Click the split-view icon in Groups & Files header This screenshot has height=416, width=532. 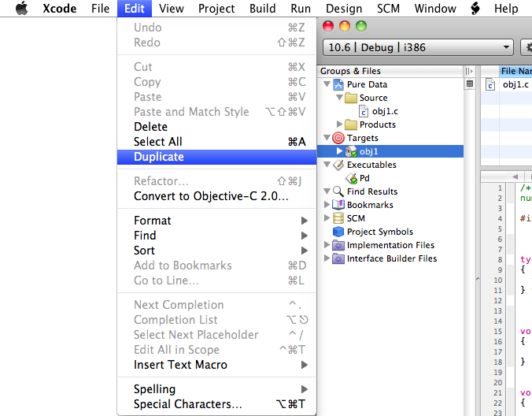469,71
